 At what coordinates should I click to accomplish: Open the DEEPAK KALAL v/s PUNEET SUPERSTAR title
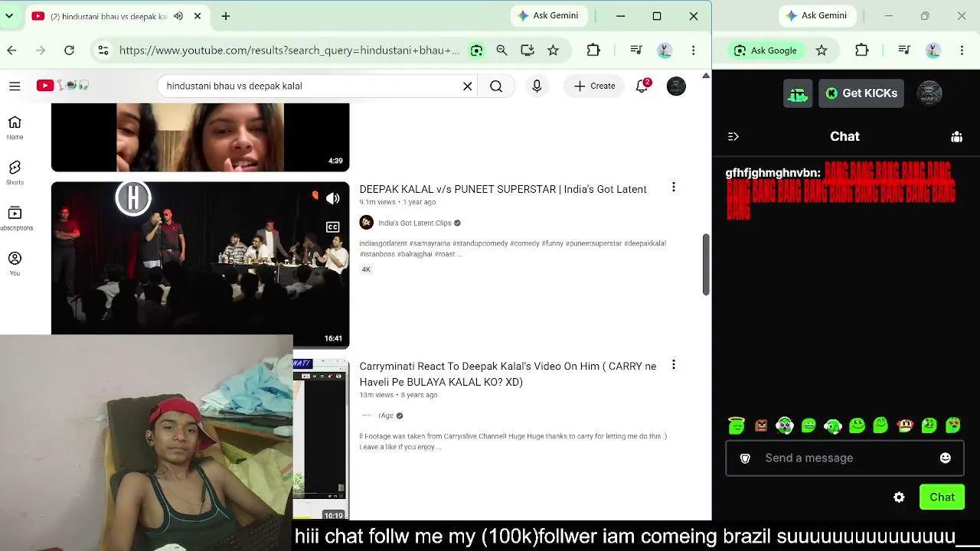503,189
